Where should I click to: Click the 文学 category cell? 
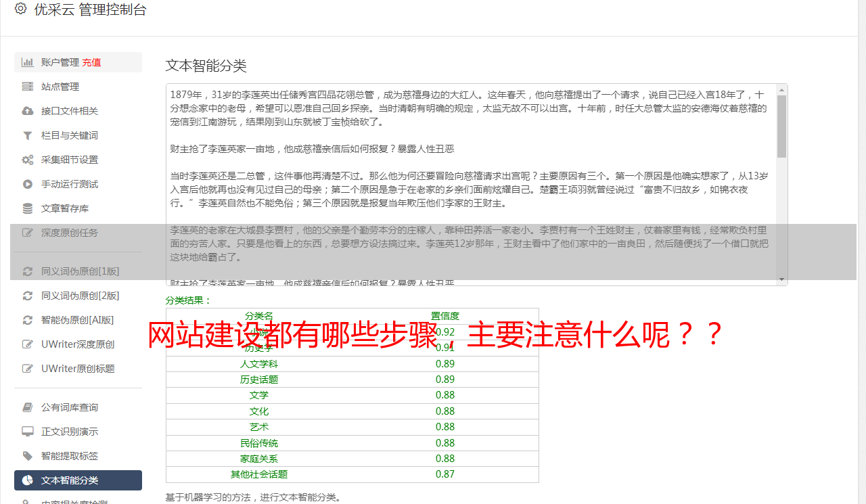(259, 395)
